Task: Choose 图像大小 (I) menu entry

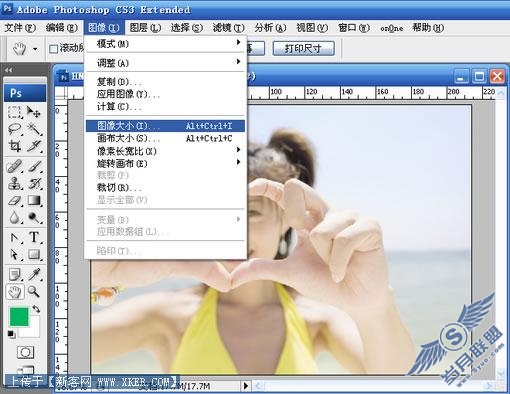Action: click(165, 126)
